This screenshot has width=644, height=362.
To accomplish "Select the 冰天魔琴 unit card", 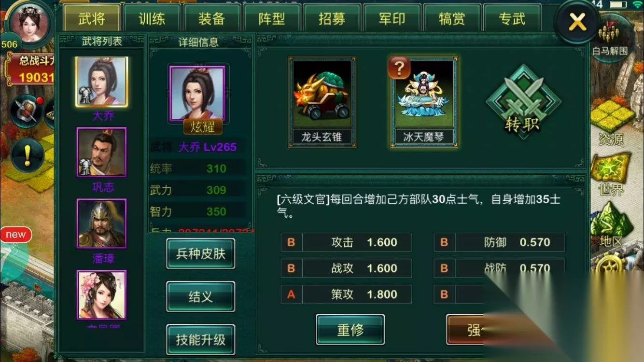I will click(x=424, y=102).
